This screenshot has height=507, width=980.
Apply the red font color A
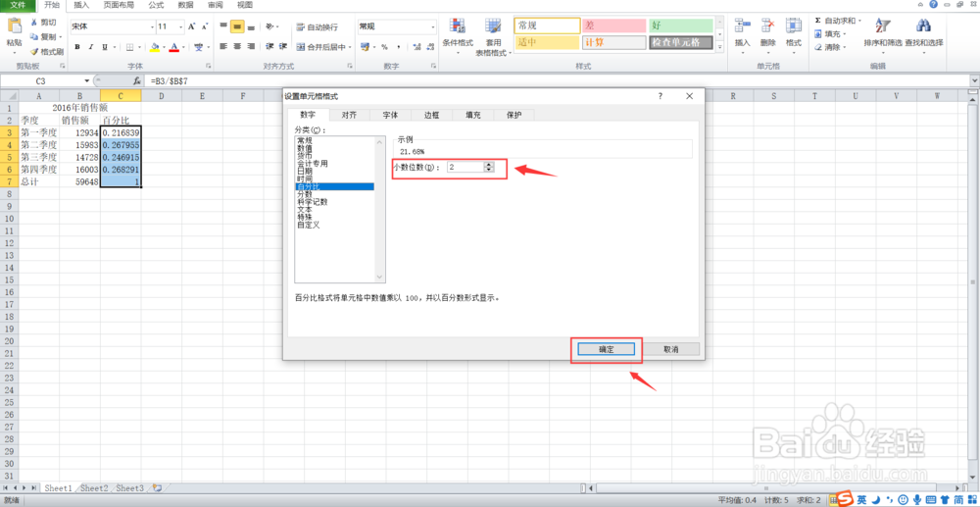click(174, 47)
